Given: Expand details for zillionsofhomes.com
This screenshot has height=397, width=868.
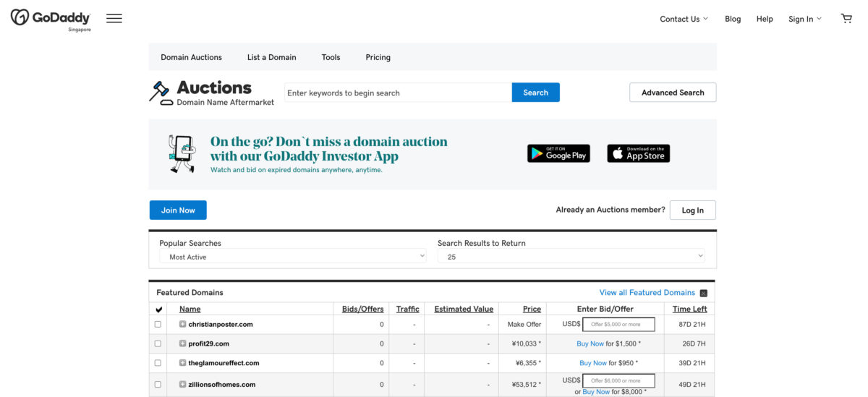Looking at the screenshot, I should [x=183, y=384].
